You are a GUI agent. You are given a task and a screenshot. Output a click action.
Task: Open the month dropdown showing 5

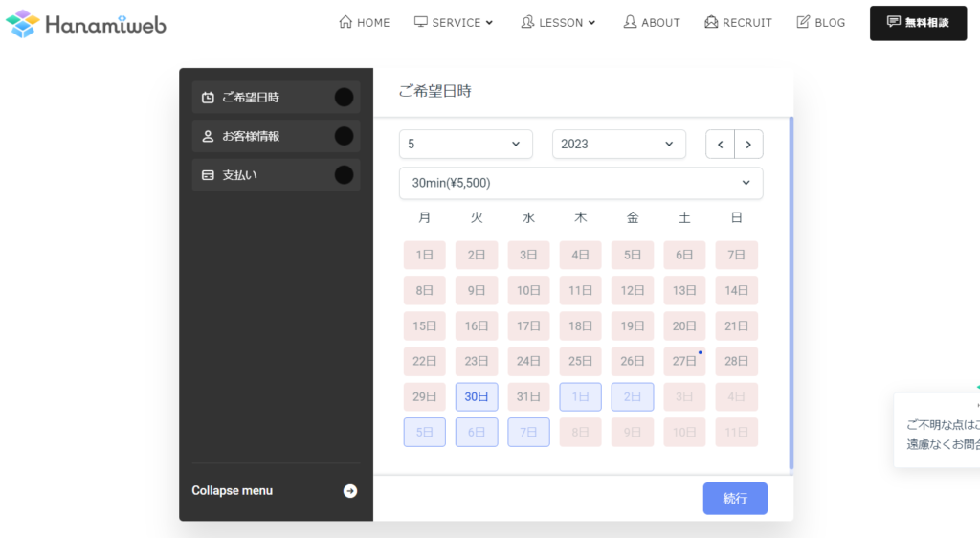(465, 145)
